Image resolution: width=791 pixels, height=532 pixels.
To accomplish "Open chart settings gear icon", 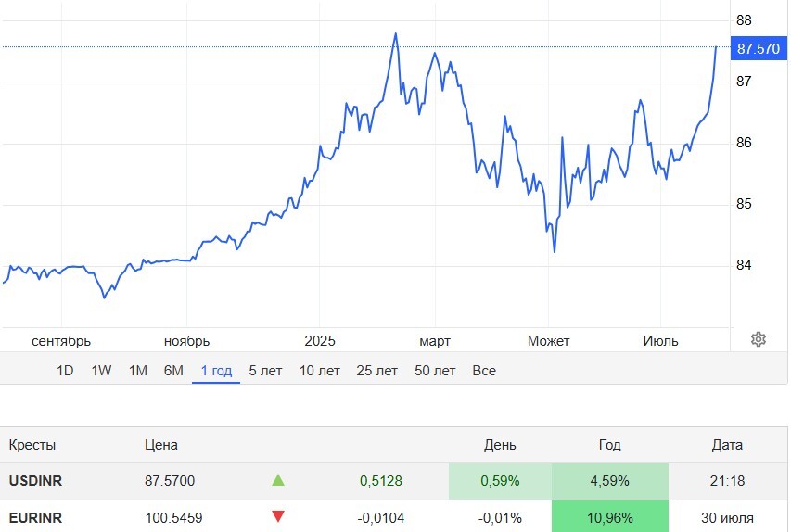I will click(x=759, y=339).
